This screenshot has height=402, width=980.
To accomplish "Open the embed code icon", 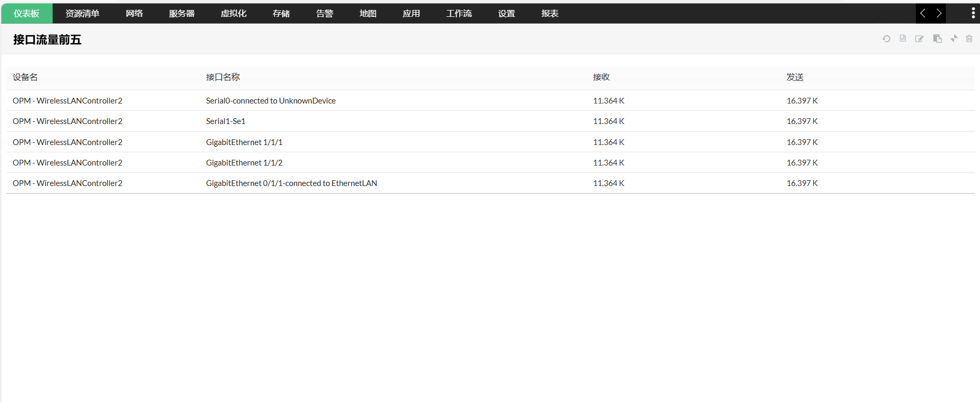I will point(903,38).
